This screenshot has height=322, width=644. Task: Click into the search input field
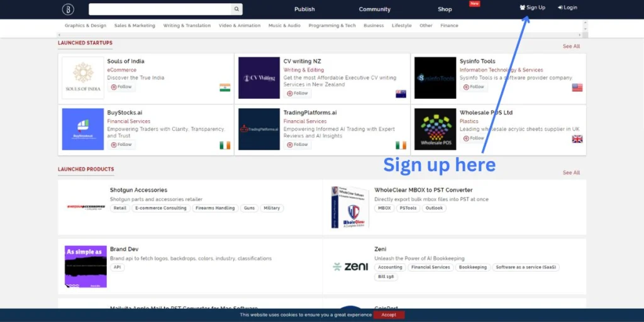pyautogui.click(x=160, y=9)
